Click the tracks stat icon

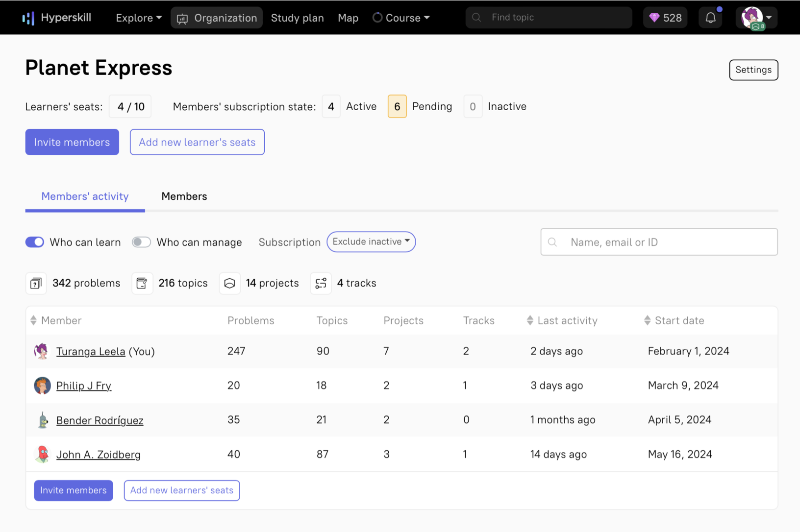tap(321, 283)
